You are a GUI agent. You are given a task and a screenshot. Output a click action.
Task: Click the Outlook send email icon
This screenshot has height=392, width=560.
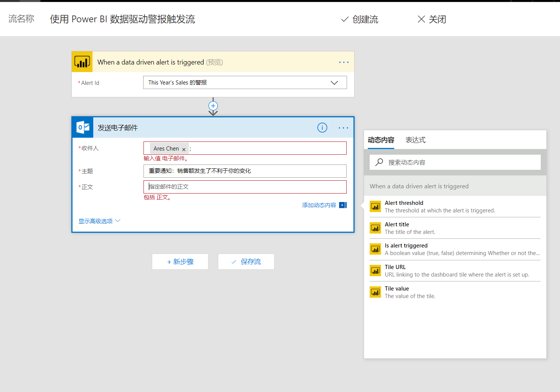[x=83, y=128]
